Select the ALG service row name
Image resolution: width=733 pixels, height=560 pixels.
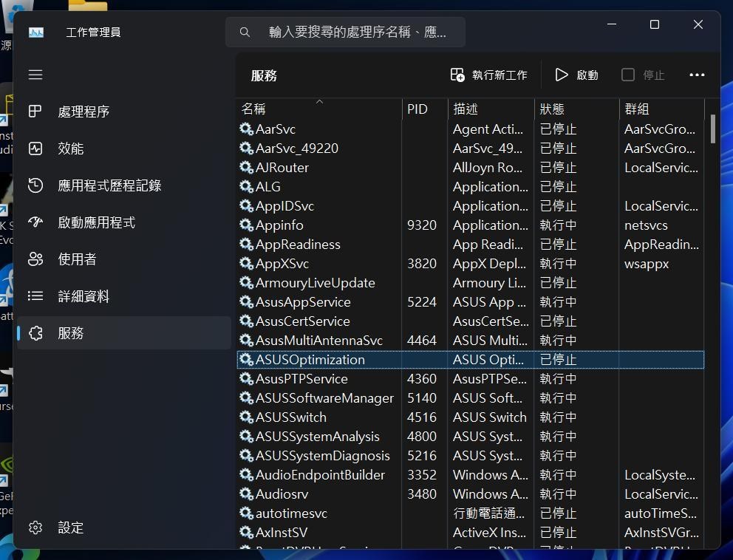pos(268,187)
